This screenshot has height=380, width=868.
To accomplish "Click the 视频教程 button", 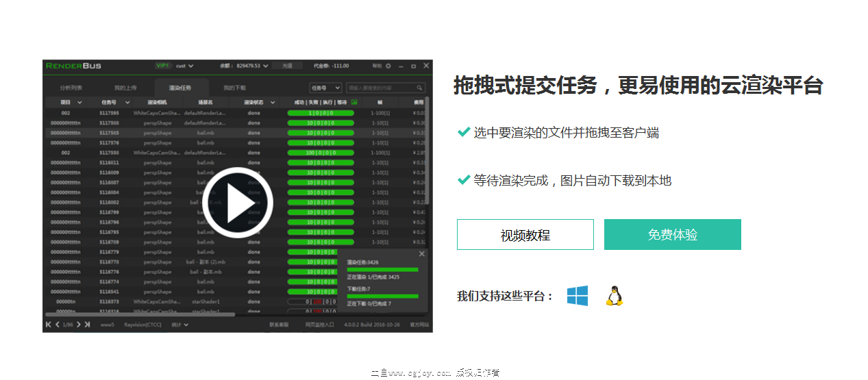I will [x=525, y=235].
